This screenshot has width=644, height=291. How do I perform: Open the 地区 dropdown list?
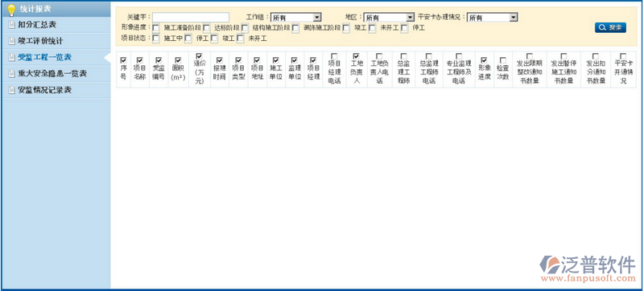[389, 18]
